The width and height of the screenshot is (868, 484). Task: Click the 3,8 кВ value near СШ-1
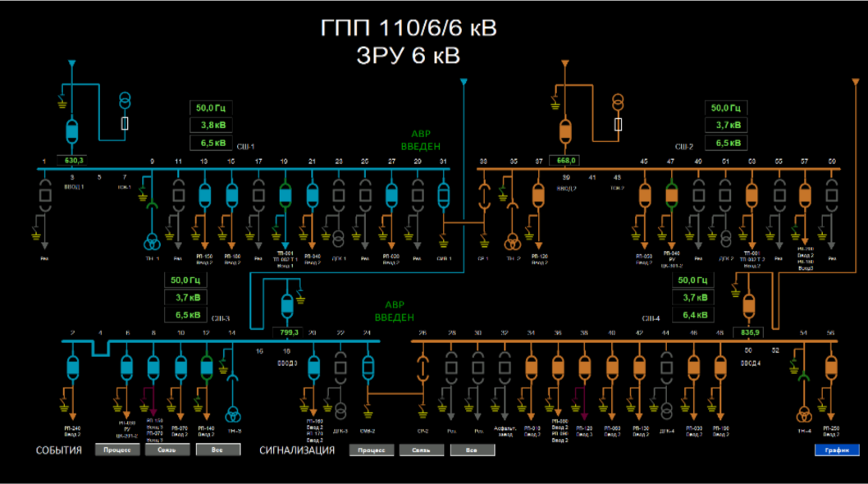click(212, 126)
